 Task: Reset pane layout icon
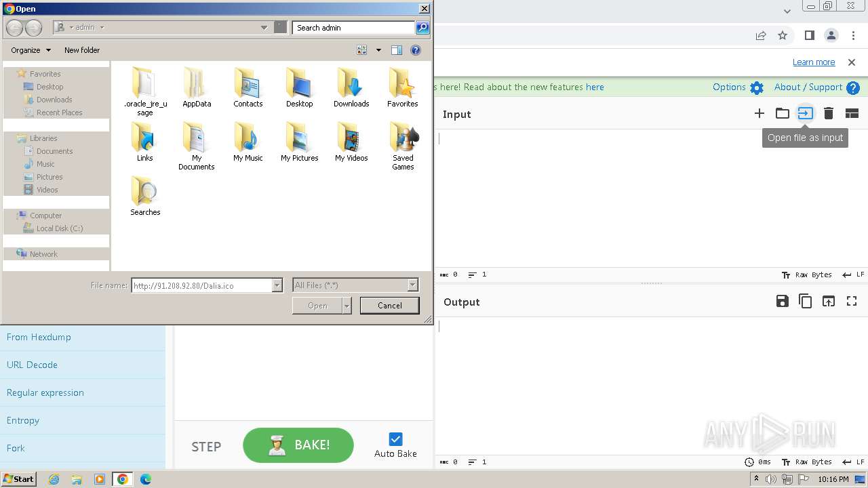click(x=852, y=113)
